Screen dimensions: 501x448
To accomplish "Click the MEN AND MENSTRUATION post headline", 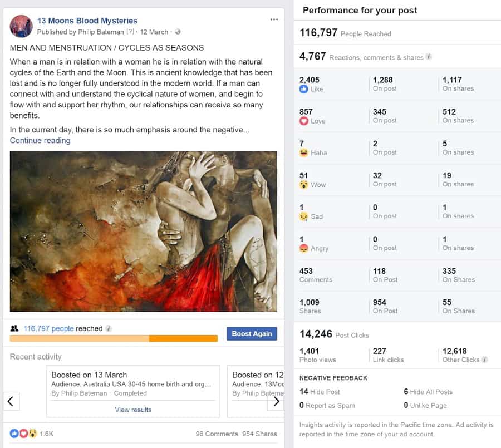I will click(107, 48).
